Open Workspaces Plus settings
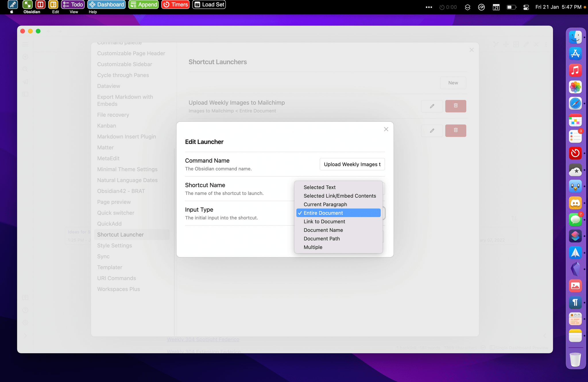 coord(119,290)
